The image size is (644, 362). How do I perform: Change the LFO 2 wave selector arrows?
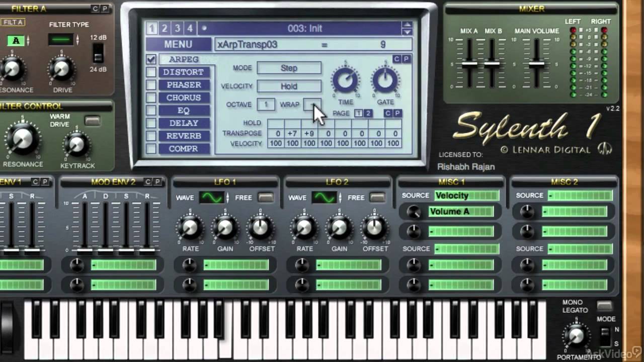click(x=340, y=198)
